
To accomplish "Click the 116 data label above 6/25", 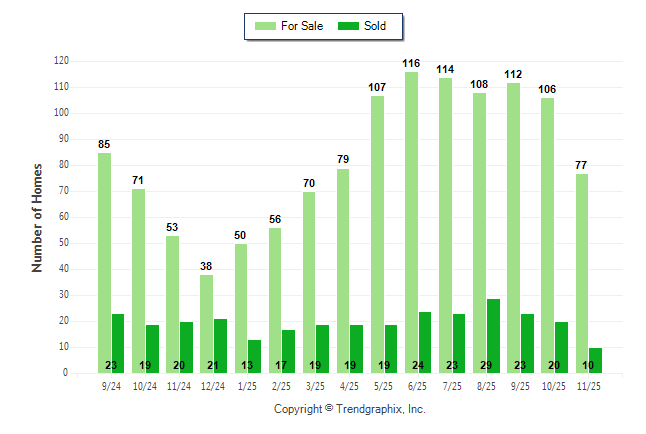I will pyautogui.click(x=411, y=64).
